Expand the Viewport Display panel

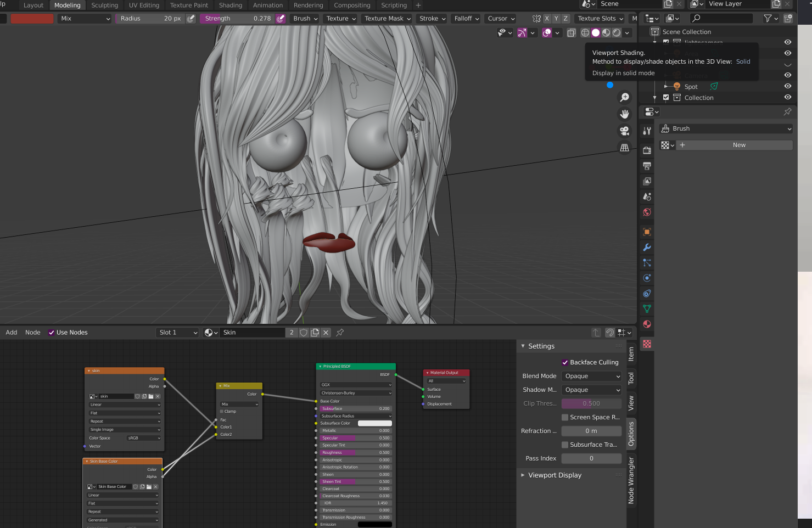pos(555,475)
